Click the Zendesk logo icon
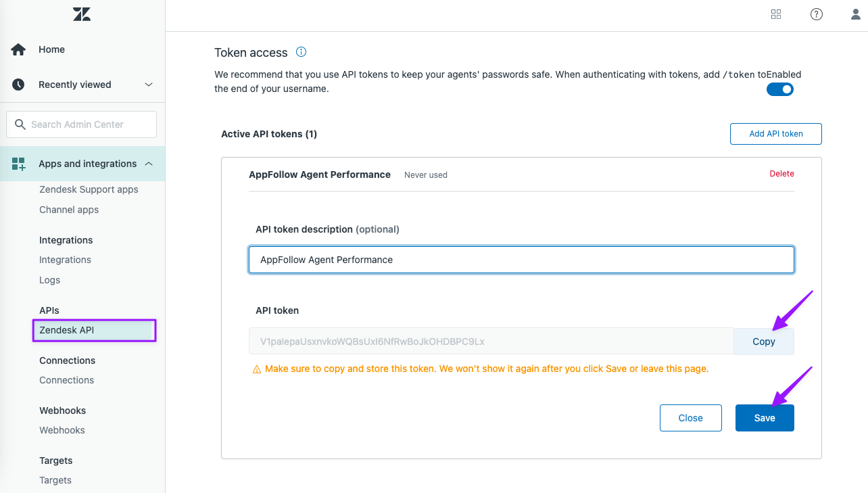868x493 pixels. 82,14
